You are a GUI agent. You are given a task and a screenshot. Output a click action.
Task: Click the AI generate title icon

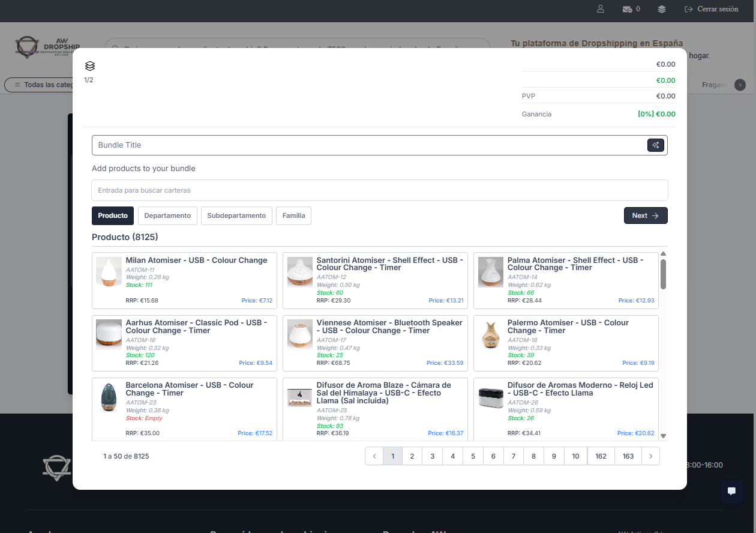(656, 145)
